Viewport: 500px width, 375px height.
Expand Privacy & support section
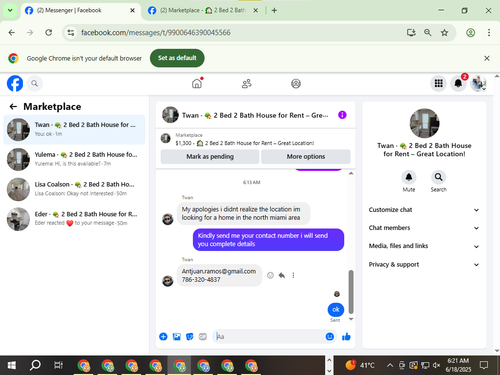point(424,264)
